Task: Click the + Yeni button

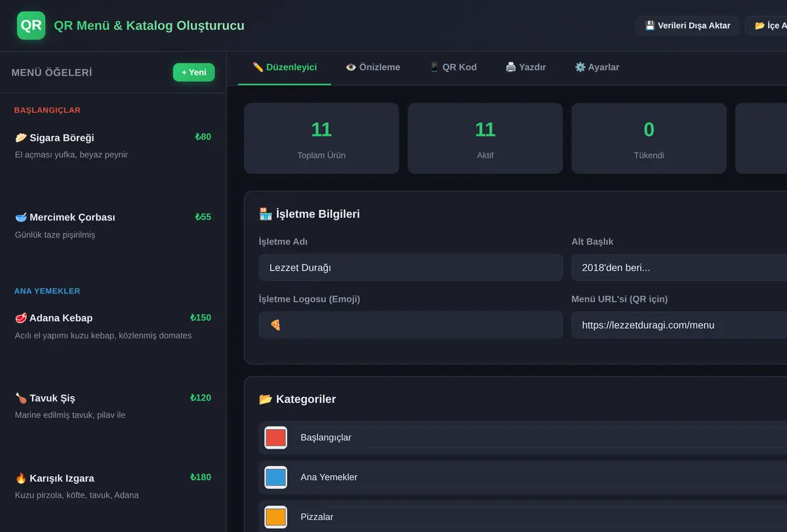Action: click(194, 72)
